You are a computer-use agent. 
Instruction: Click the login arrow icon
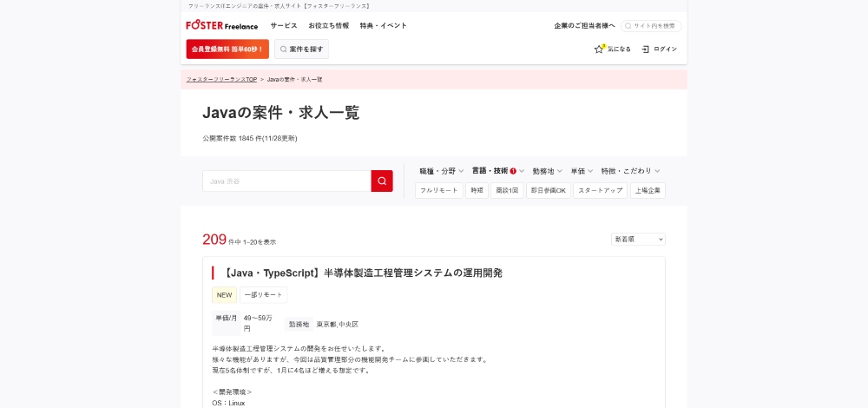pos(645,49)
